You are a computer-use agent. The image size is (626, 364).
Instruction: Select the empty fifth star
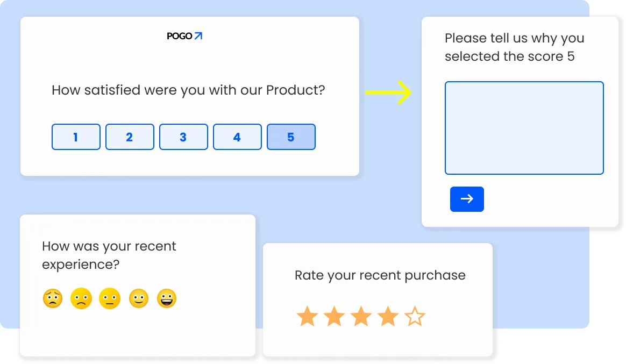(x=415, y=317)
